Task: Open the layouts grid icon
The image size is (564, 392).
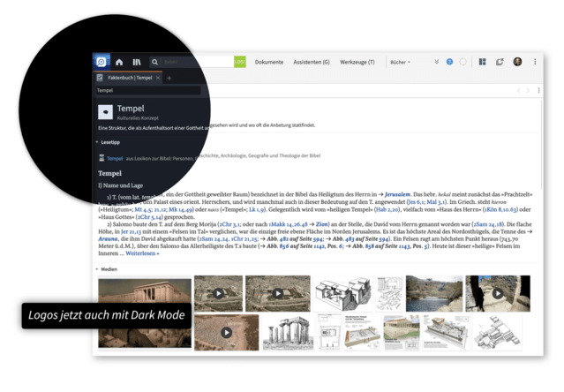Action: tap(483, 62)
